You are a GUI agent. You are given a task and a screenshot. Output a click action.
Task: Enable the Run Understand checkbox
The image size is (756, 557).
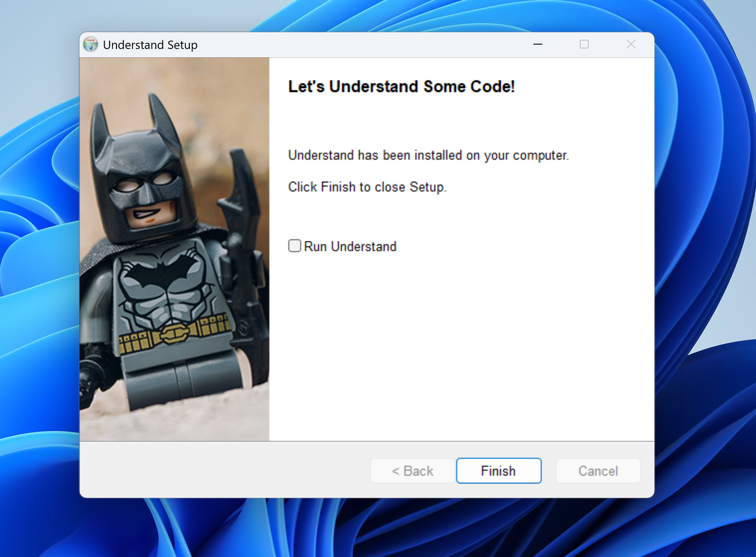295,246
